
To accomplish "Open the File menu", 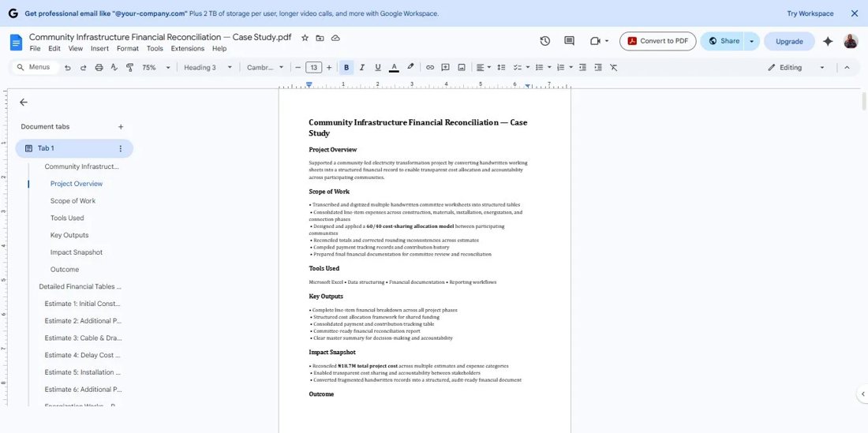I will (35, 49).
